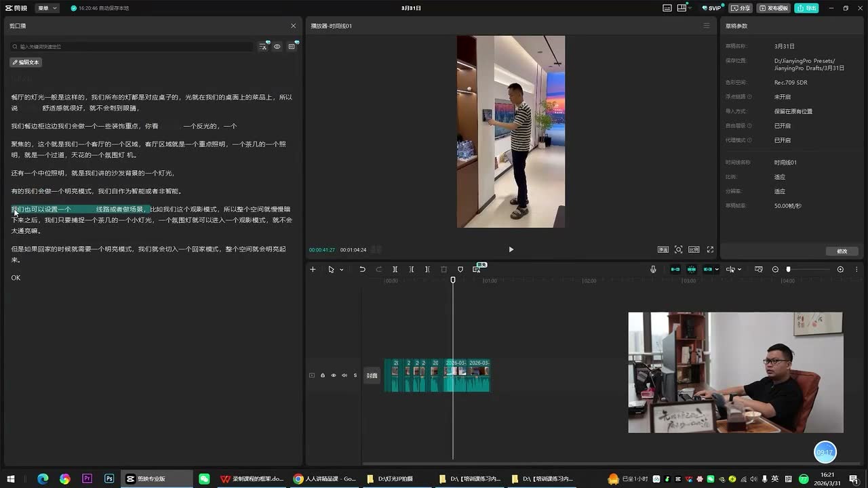Screen dimensions: 868x488
Task: Add a marker with the shield icon
Action: tap(460, 269)
